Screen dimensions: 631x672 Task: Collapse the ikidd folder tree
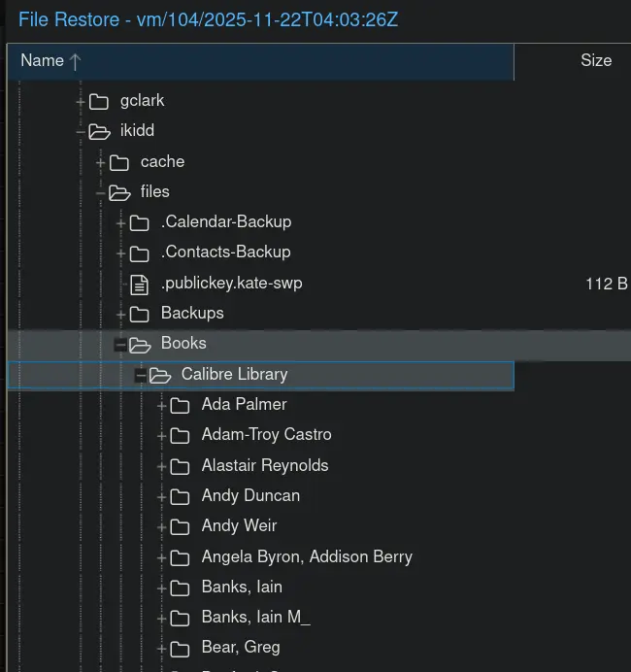[x=81, y=131]
